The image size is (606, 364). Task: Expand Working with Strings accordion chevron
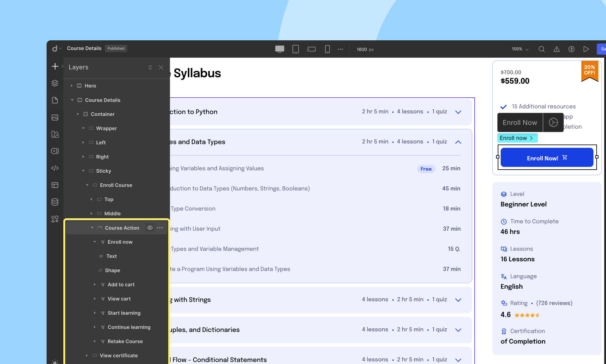458,300
